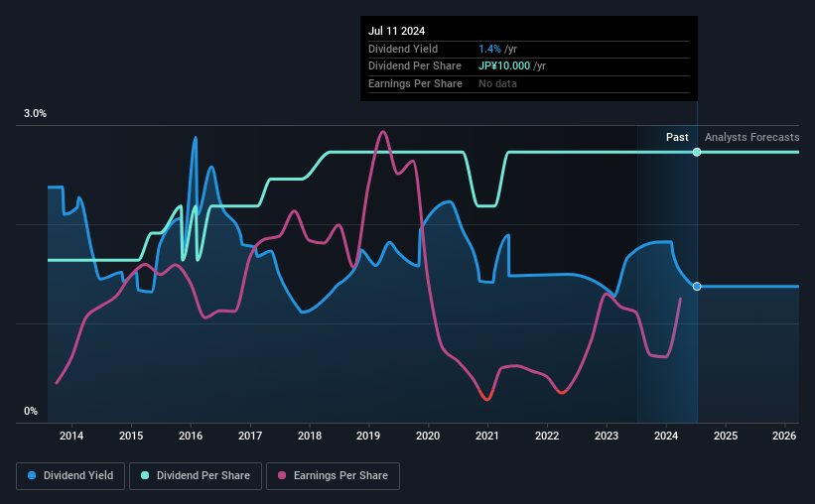
Task: Click the 0% y-axis label
Action: pyautogui.click(x=31, y=411)
